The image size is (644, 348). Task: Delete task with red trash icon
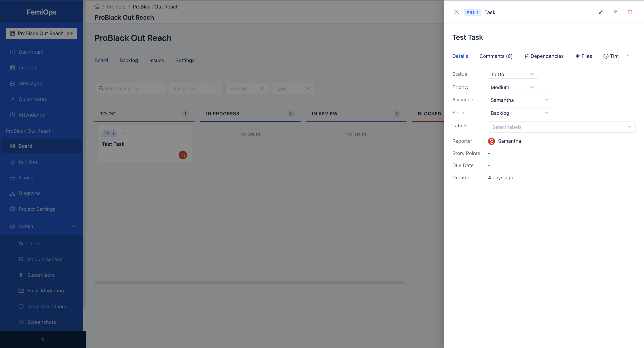tap(629, 12)
